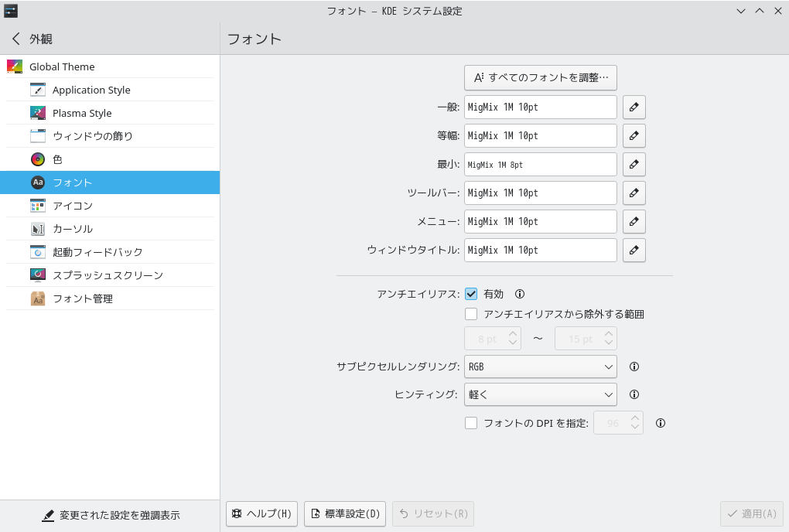Click the color wheel icon next to 色
Image resolution: width=789 pixels, height=532 pixels.
point(38,159)
